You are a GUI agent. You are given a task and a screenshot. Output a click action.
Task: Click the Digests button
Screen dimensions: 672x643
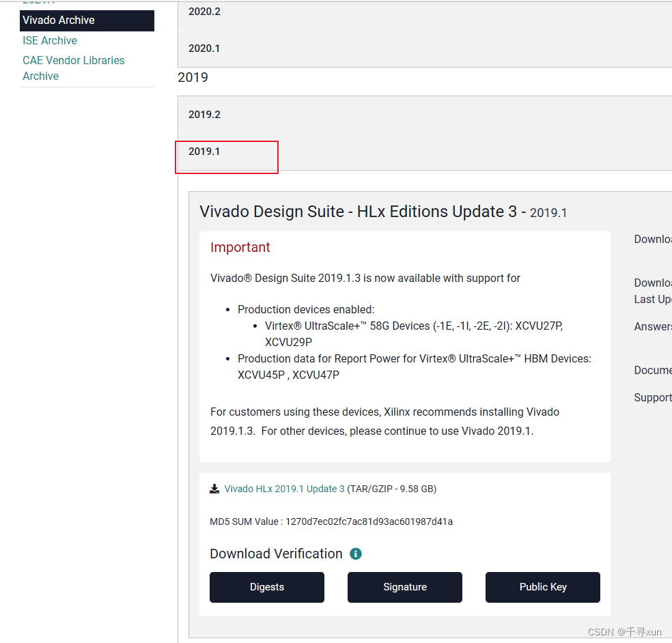pos(267,587)
